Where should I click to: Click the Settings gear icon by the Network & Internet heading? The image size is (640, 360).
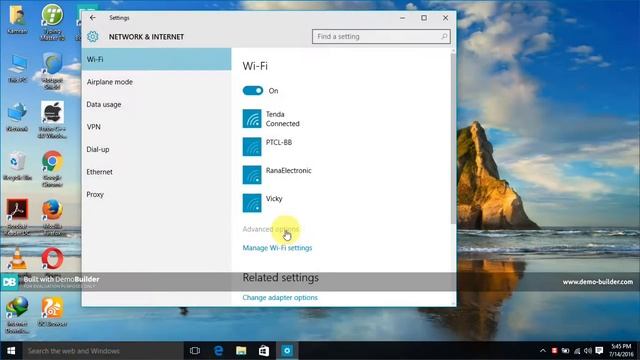(x=93, y=36)
